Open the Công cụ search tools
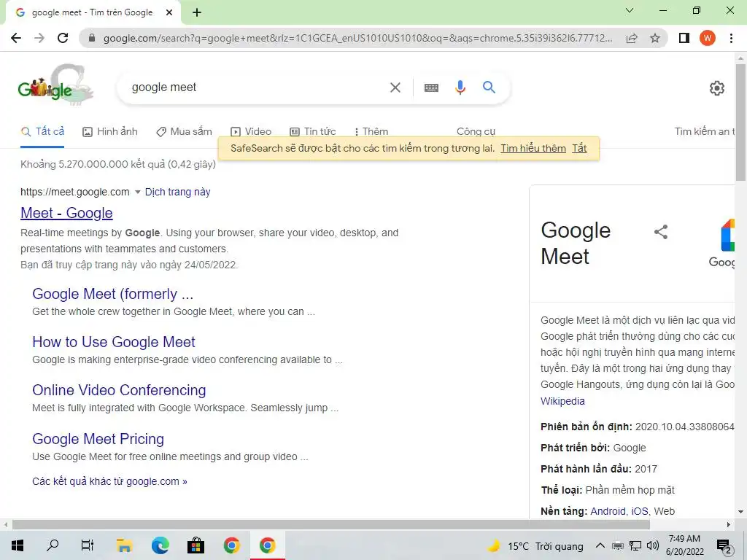 coord(476,131)
